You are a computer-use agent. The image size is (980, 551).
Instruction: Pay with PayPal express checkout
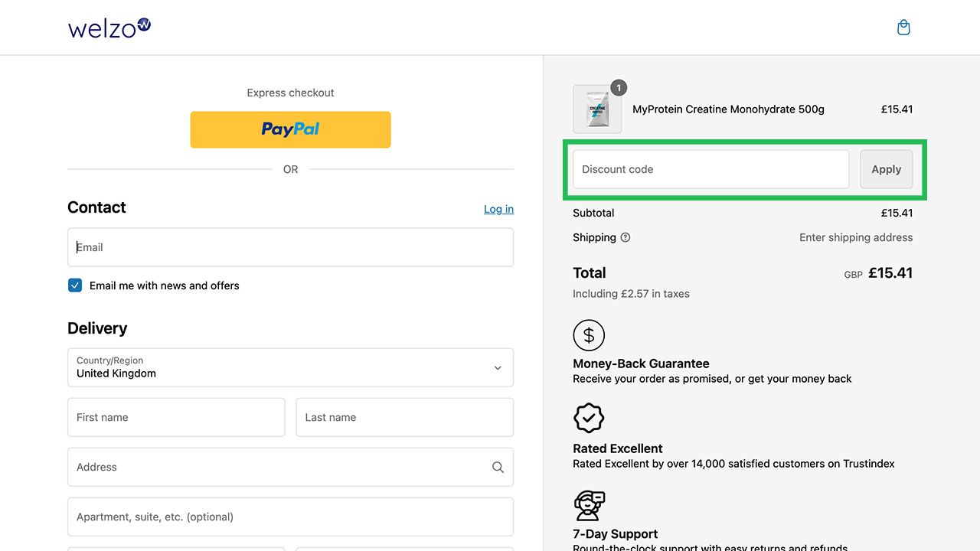click(x=290, y=129)
